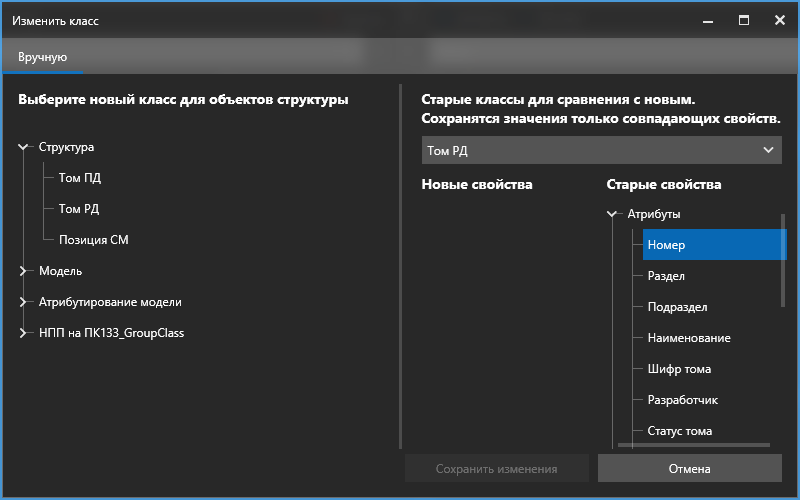Click the Сохранить изменения button

496,468
